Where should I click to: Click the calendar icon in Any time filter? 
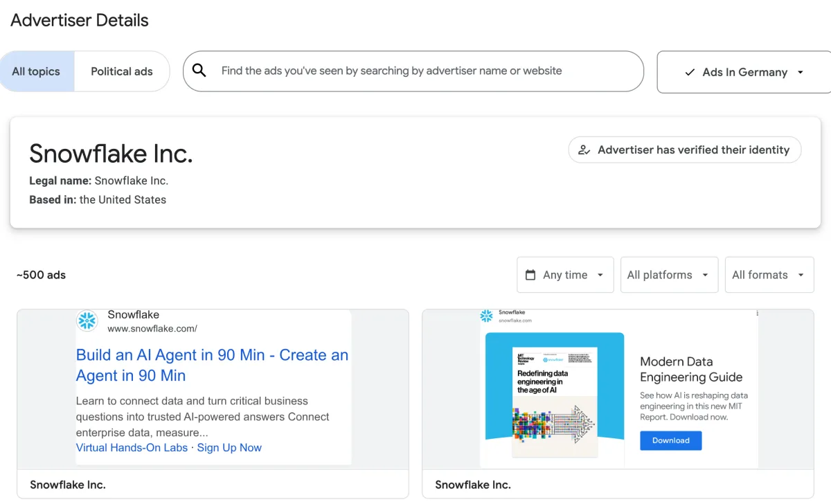point(530,275)
